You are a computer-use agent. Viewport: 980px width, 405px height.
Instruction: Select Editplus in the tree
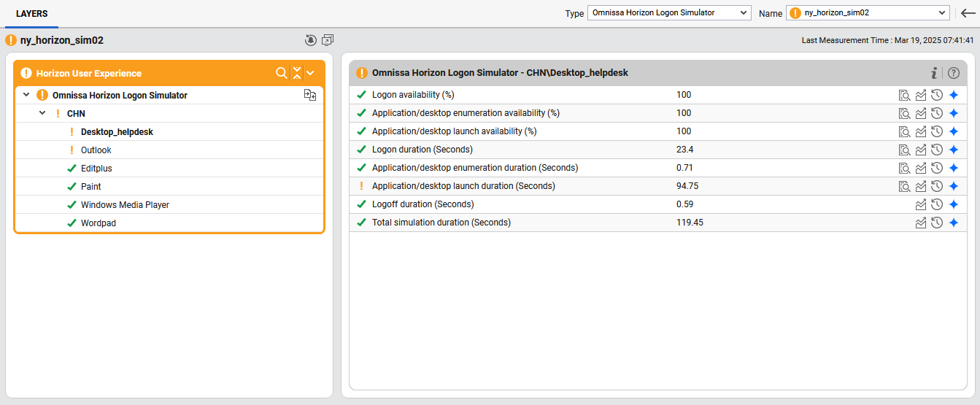point(96,169)
